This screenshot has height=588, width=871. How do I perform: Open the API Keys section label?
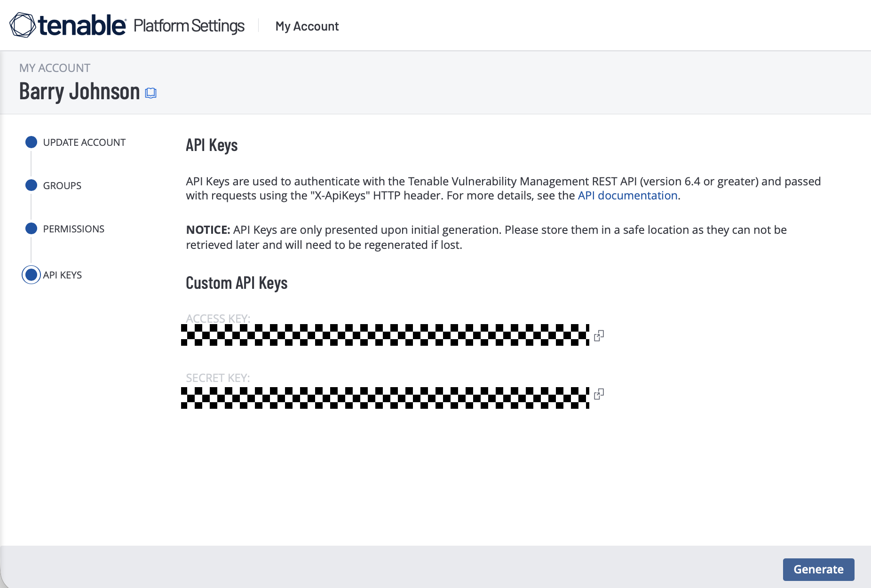click(x=63, y=275)
